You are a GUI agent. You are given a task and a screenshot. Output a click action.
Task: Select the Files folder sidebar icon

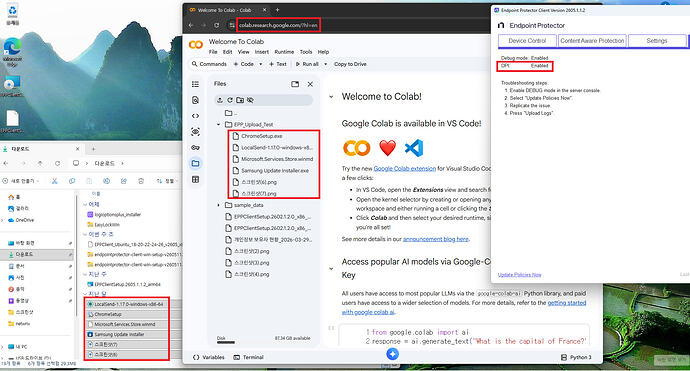(195, 163)
